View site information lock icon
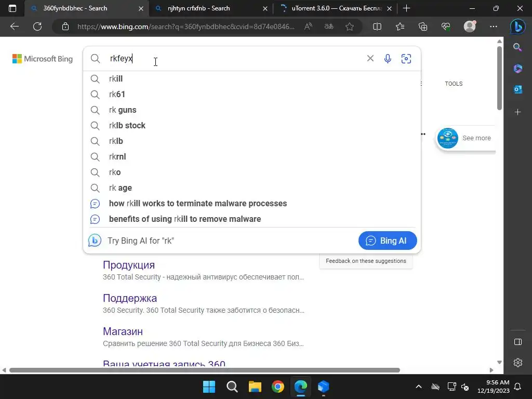 pos(65,26)
